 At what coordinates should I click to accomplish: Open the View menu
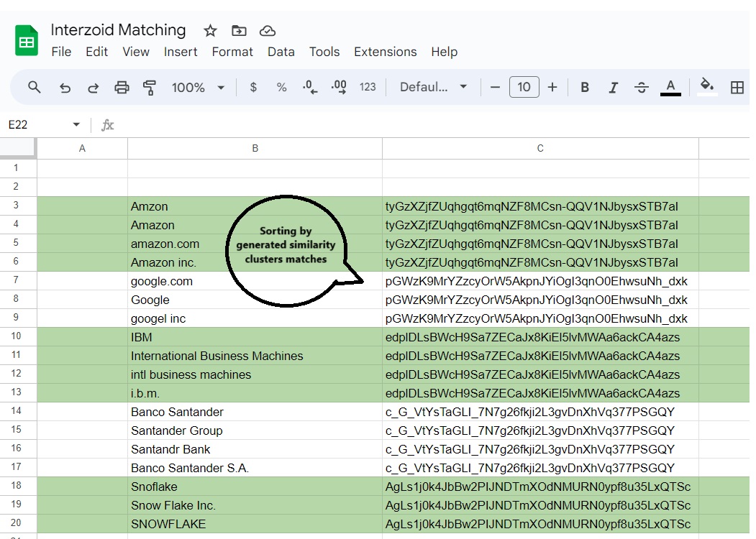[135, 52]
